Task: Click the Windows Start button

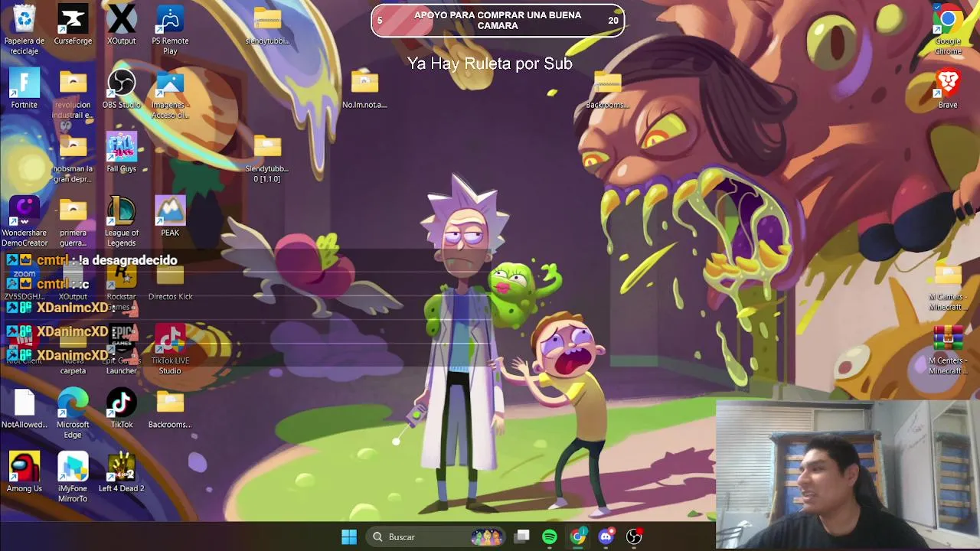Action: [349, 536]
